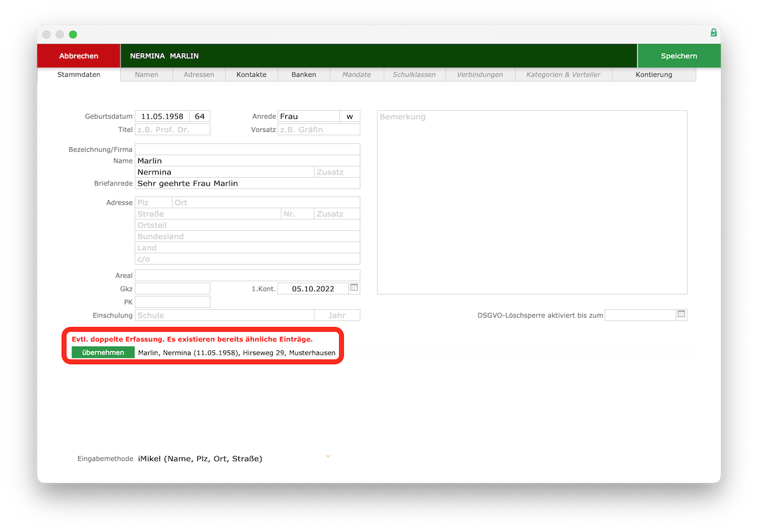Viewport: 758px width, 532px height.
Task: Click the DSGVO-Löschsperre date input field
Action: point(640,315)
